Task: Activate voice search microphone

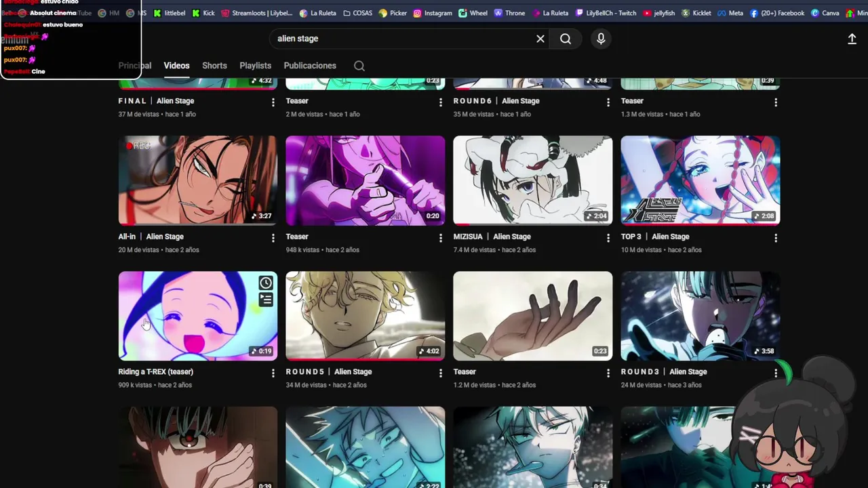Action: click(x=601, y=39)
